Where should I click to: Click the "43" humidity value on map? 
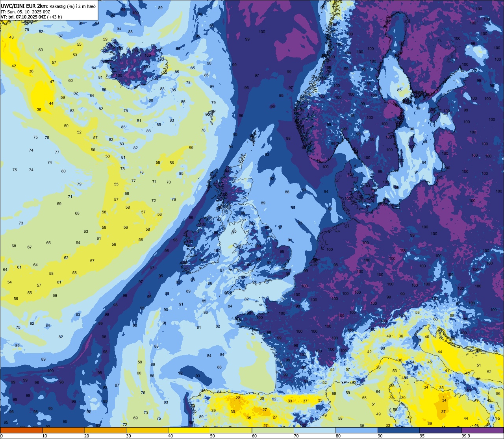click(x=11, y=37)
